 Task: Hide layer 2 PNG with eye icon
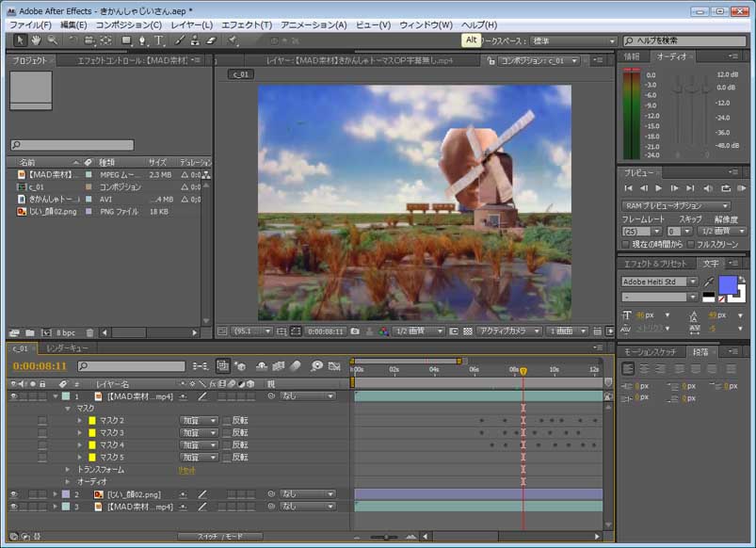click(x=13, y=493)
